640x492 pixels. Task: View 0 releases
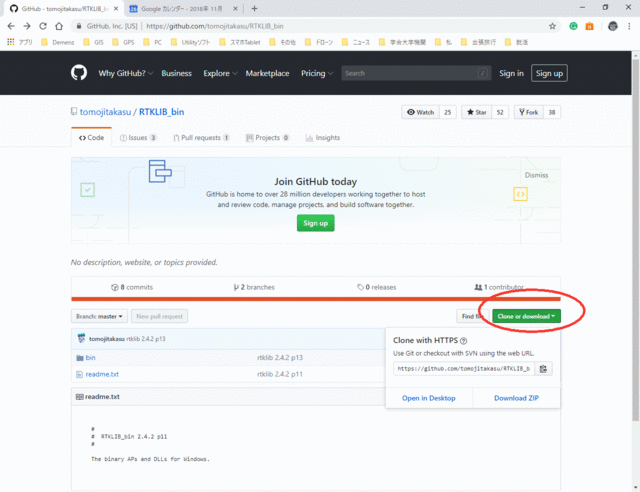pyautogui.click(x=376, y=287)
